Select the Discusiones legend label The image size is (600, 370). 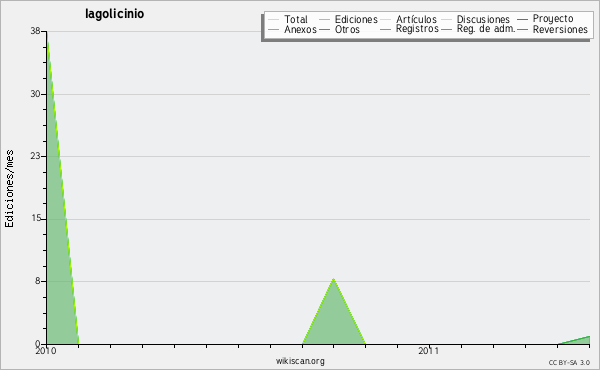483,19
